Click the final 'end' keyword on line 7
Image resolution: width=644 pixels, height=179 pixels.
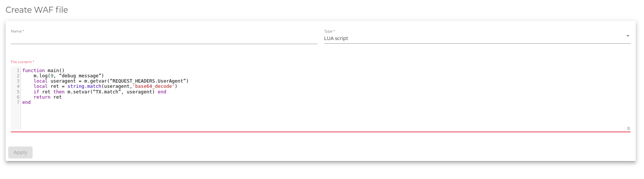tap(27, 102)
